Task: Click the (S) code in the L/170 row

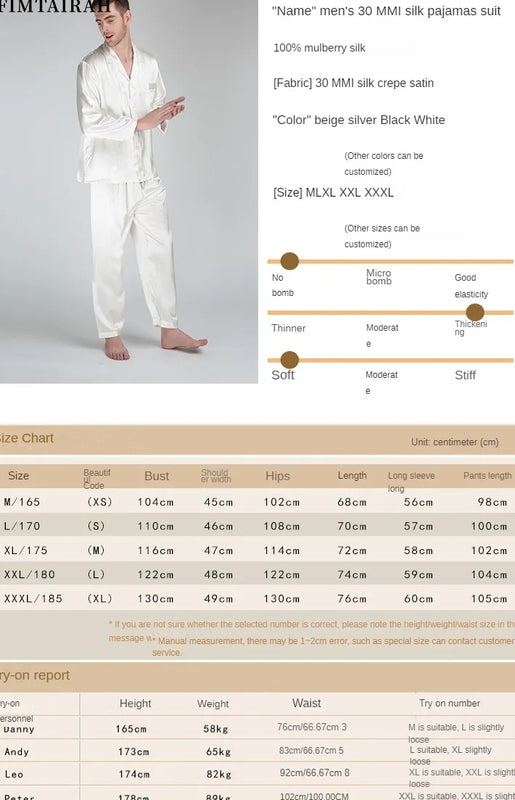Action: (x=96, y=526)
